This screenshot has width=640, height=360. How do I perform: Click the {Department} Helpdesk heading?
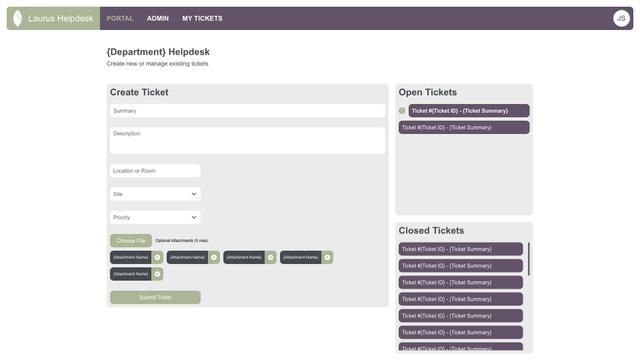pyautogui.click(x=158, y=52)
